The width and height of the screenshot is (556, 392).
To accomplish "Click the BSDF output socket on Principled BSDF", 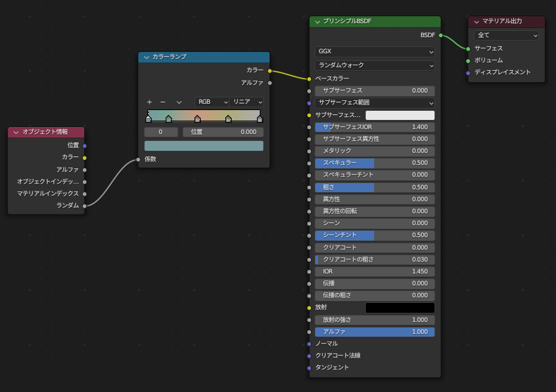I will tap(441, 34).
